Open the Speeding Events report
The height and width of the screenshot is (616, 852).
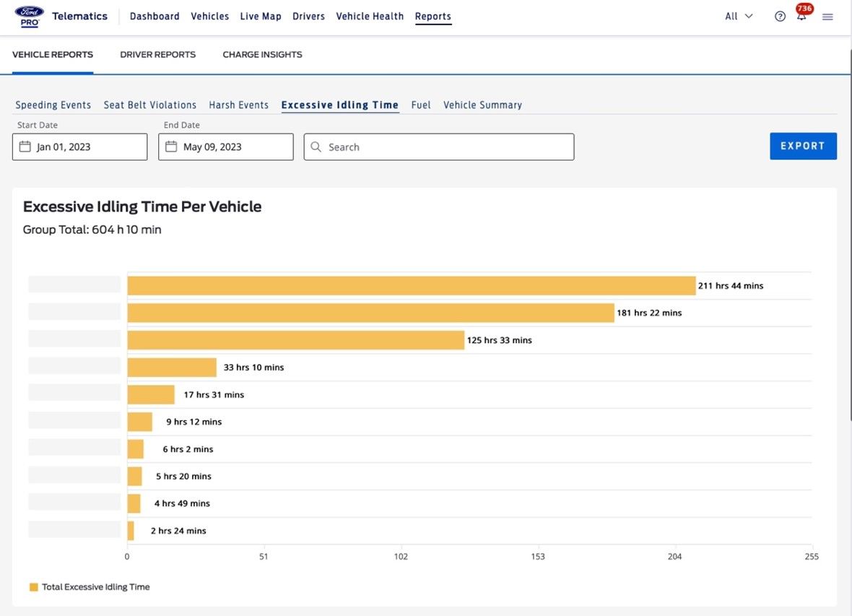coord(53,105)
